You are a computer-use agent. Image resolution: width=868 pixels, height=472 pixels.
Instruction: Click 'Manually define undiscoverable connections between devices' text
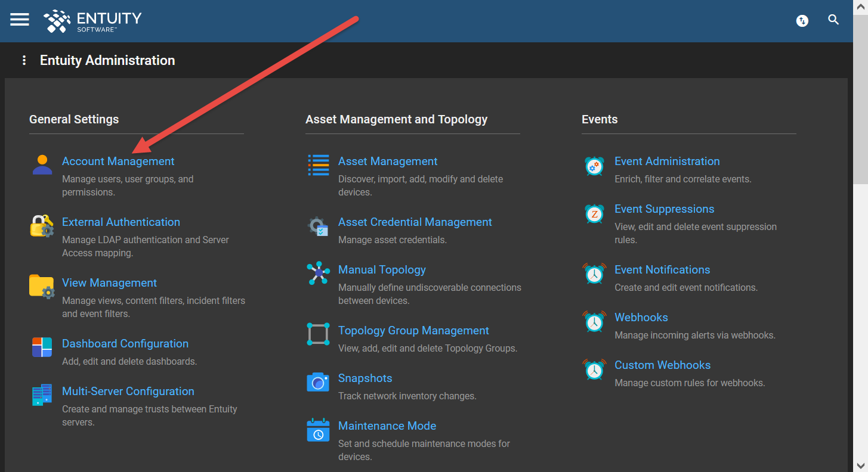430,294
